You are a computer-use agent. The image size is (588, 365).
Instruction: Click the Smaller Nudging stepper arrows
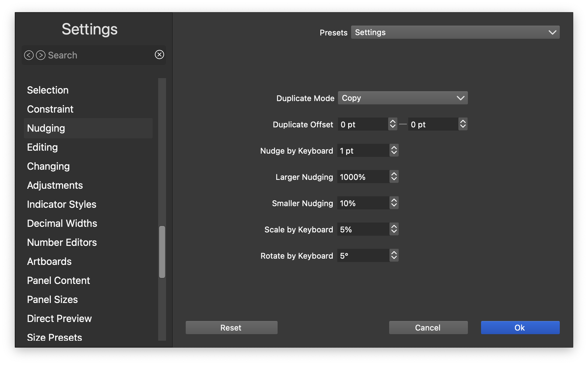pyautogui.click(x=394, y=203)
